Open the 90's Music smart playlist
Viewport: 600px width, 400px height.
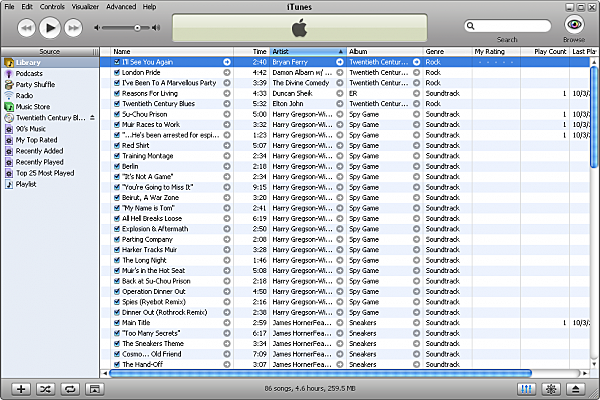point(50,129)
